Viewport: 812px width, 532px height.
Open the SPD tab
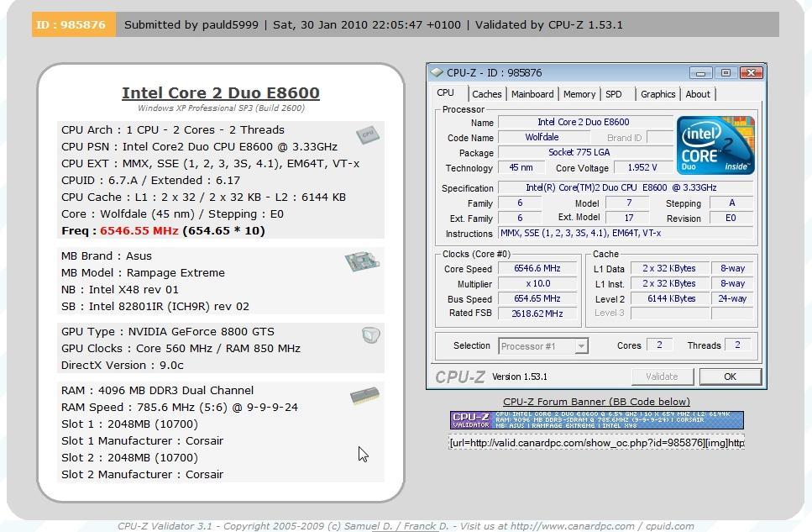(x=613, y=94)
